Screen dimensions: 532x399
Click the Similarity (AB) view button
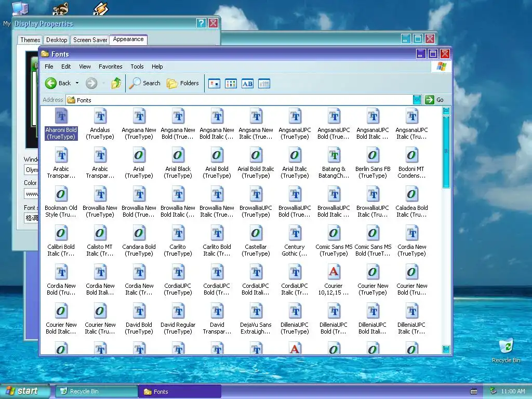(247, 84)
